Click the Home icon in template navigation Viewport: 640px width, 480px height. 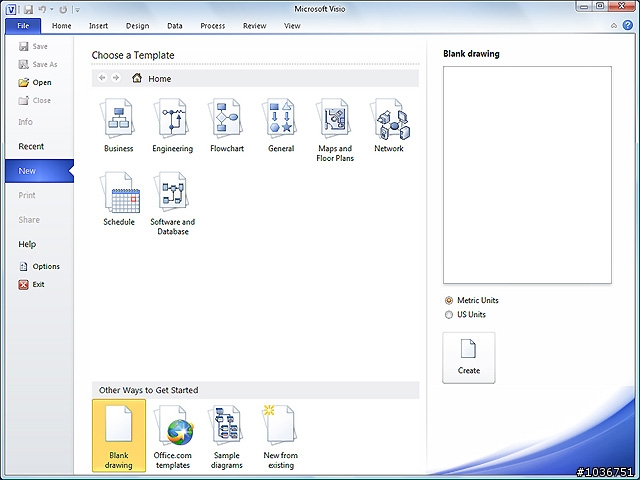137,78
